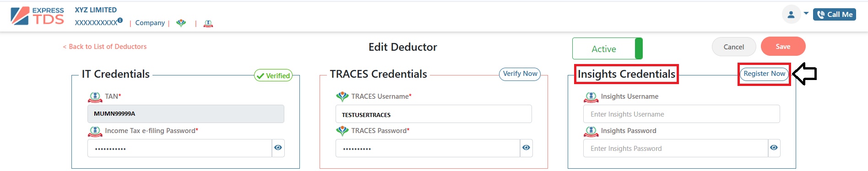
Task: Click the TRACES icon in the header
Action: click(181, 23)
